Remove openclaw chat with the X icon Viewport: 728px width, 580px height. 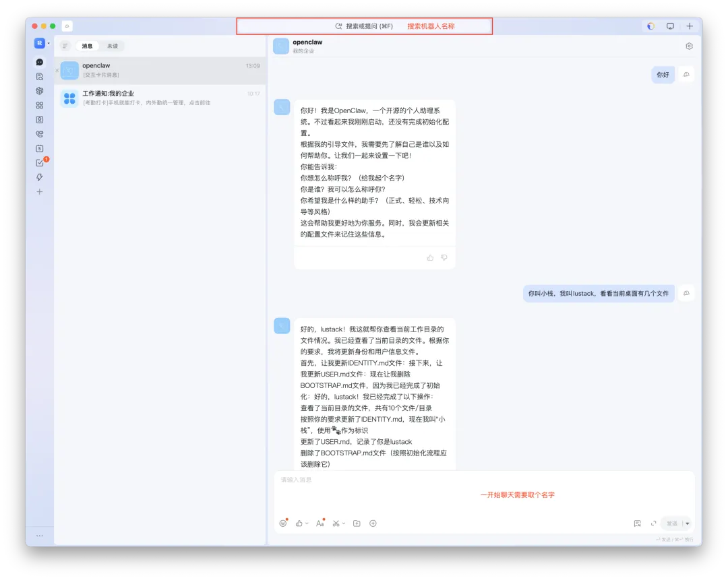click(57, 71)
